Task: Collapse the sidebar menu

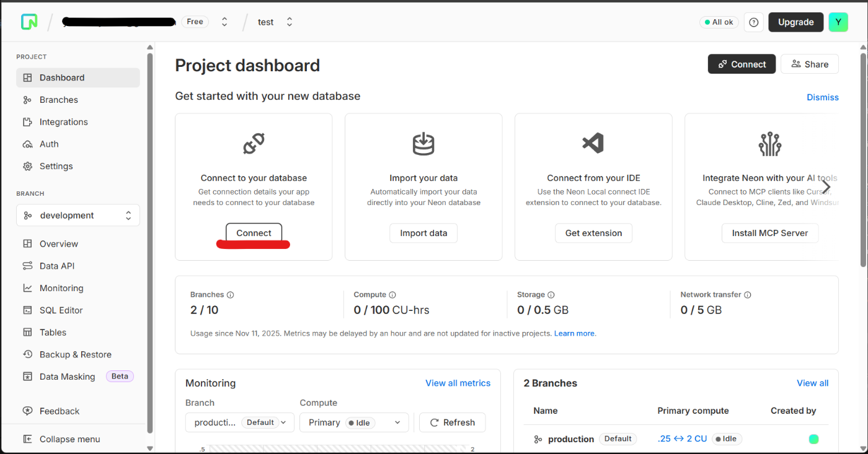Action: pyautogui.click(x=69, y=439)
